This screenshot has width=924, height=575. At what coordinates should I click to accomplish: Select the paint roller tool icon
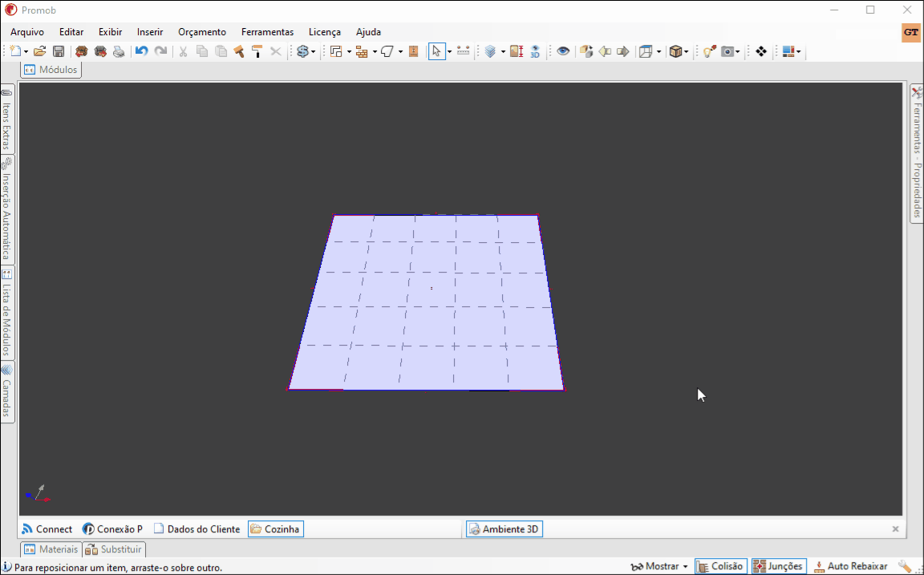pos(257,51)
